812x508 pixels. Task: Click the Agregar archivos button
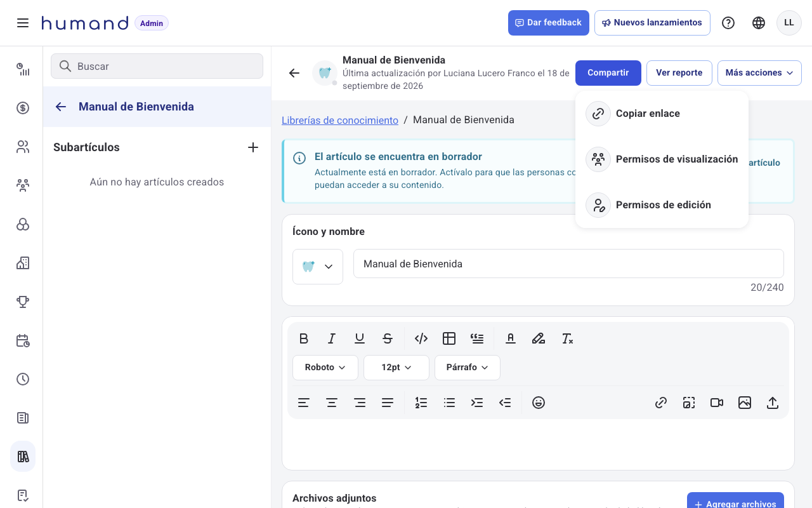click(735, 501)
